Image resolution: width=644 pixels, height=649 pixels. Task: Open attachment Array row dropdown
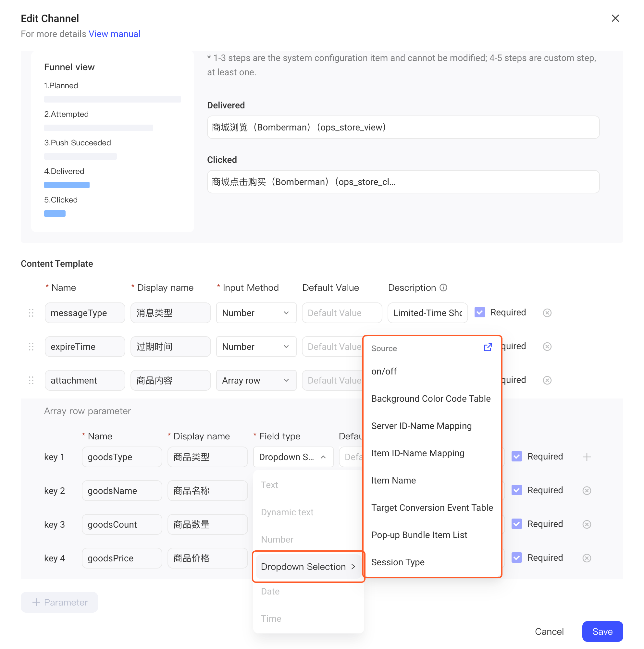pos(256,380)
